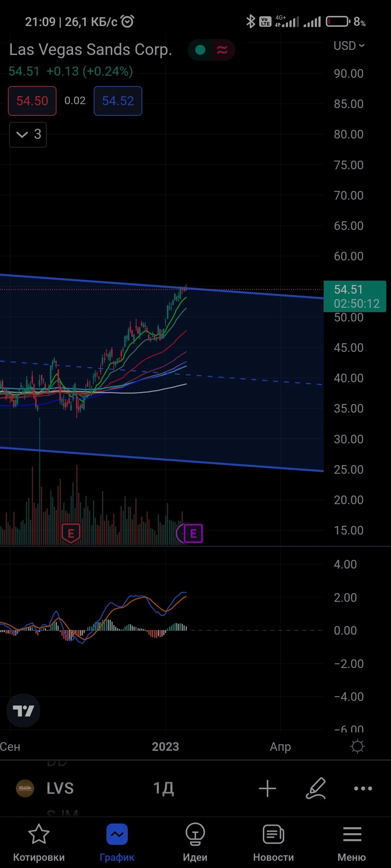Tap the price change +0.13 (+0.24%) text

(x=89, y=71)
